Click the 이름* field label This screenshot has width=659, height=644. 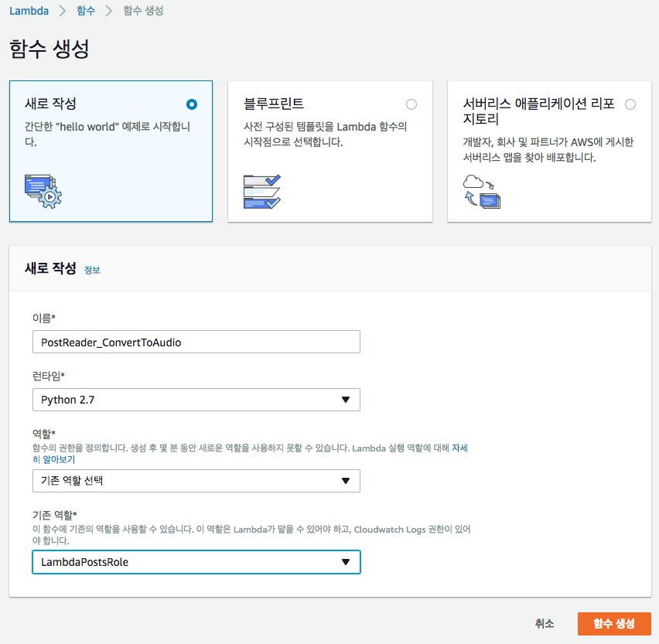coord(44,319)
